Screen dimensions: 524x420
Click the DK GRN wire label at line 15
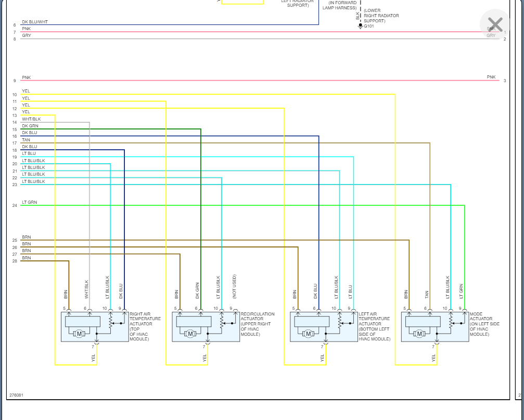[30, 126]
